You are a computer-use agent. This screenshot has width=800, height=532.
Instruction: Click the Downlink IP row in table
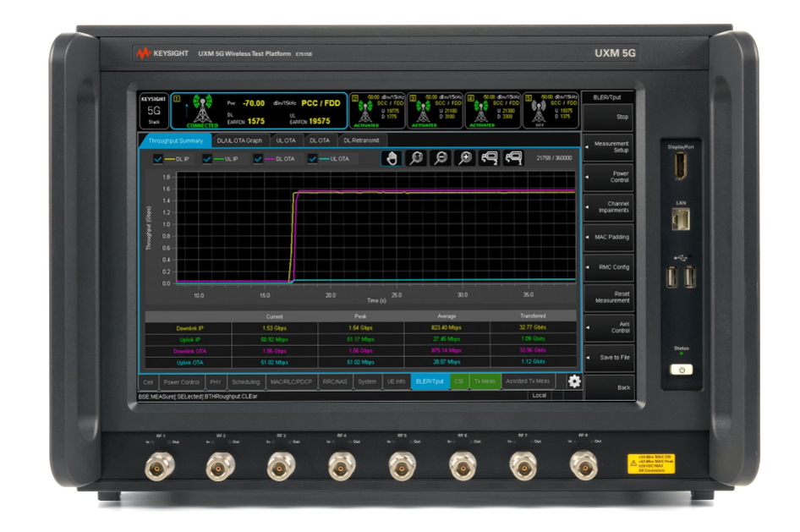pos(360,326)
